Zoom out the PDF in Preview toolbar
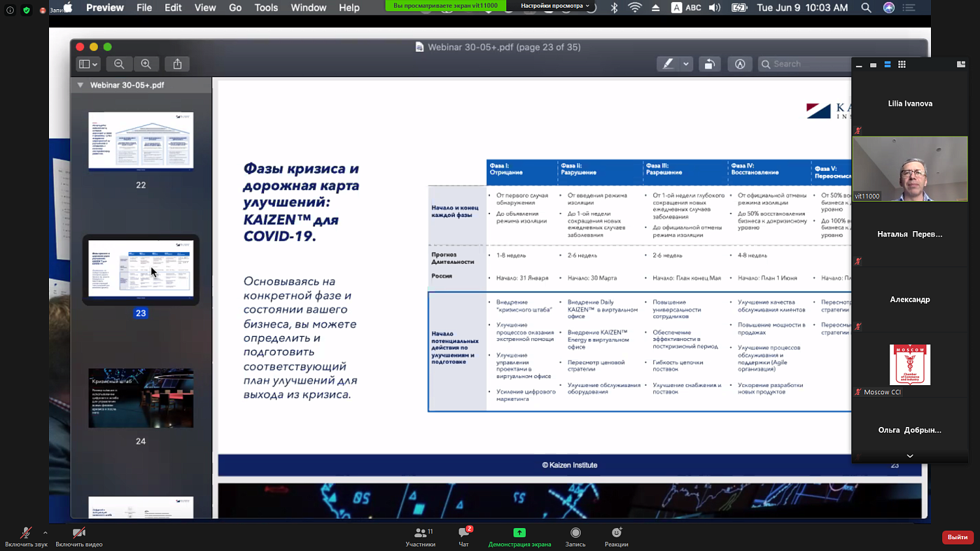Viewport: 980px width, 551px height. click(x=119, y=64)
